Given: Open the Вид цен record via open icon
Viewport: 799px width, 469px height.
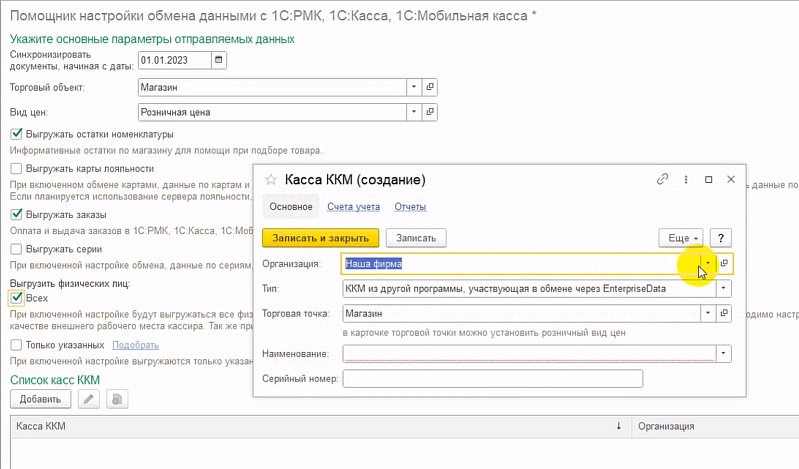Looking at the screenshot, I should pyautogui.click(x=430, y=112).
